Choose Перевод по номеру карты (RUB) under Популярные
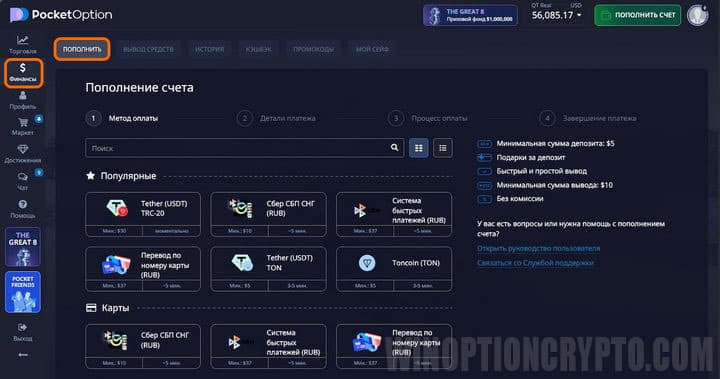The image size is (720, 379). (143, 269)
